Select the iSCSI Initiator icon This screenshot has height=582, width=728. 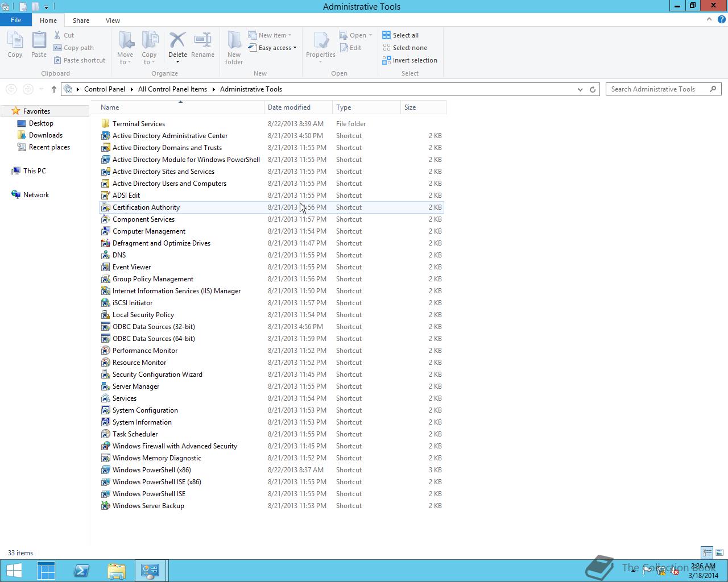(105, 303)
